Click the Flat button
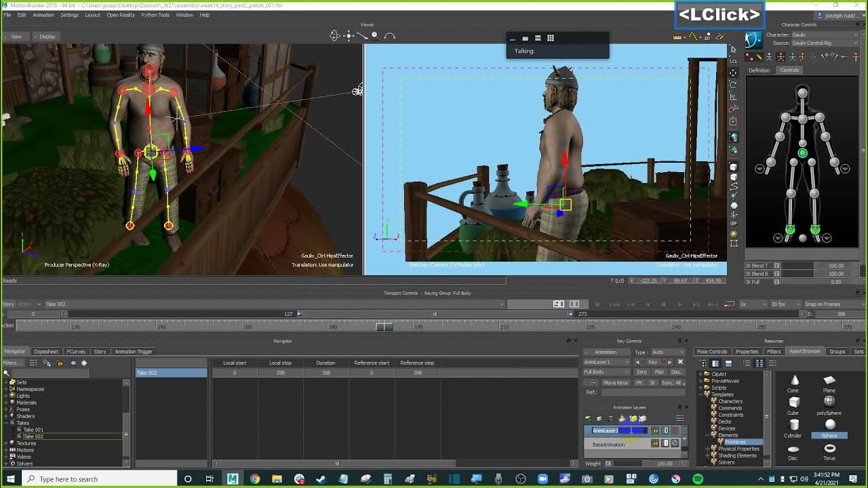Viewport: 868px width, 488px height. [659, 372]
